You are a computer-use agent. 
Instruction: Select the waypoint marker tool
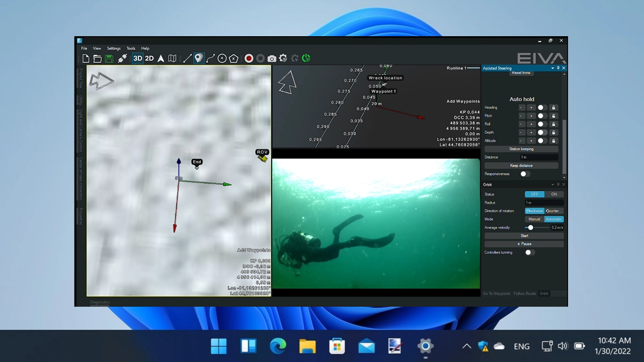[x=199, y=58]
